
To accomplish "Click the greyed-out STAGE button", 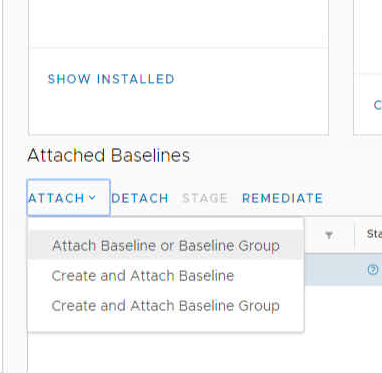I will click(205, 198).
